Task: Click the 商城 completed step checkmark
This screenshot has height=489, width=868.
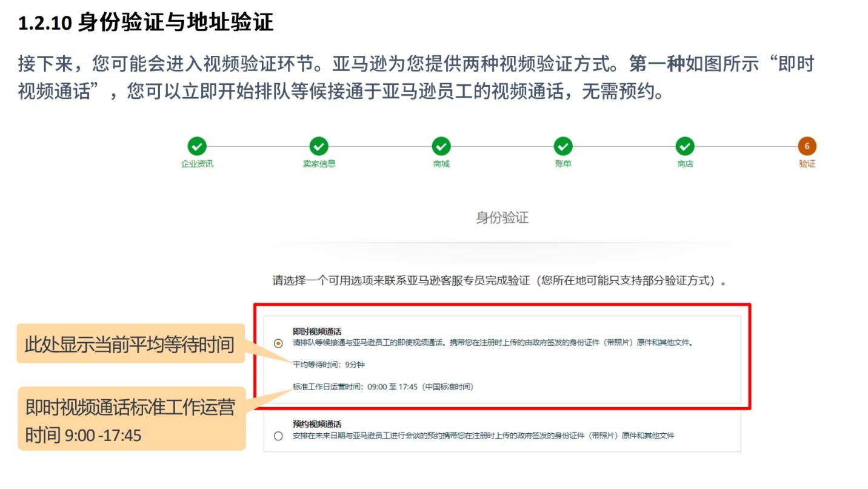Action: tap(441, 146)
